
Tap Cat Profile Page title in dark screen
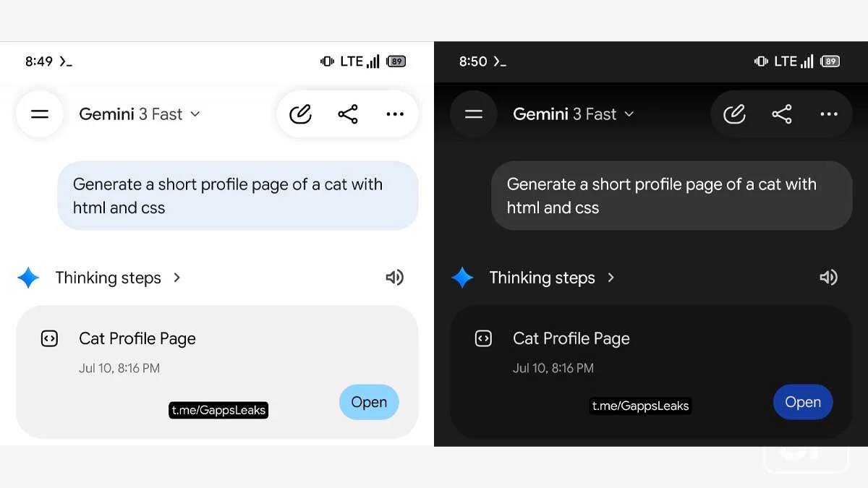pos(571,338)
